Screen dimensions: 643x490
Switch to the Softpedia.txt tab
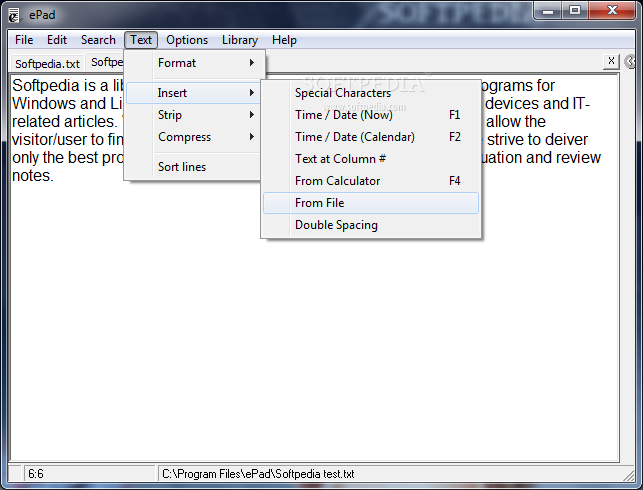(47, 64)
